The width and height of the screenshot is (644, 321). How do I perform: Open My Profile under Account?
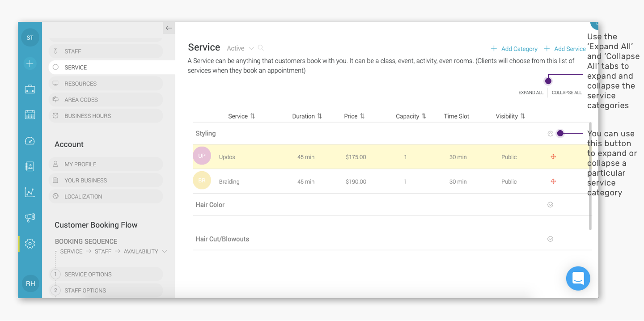[106, 164]
